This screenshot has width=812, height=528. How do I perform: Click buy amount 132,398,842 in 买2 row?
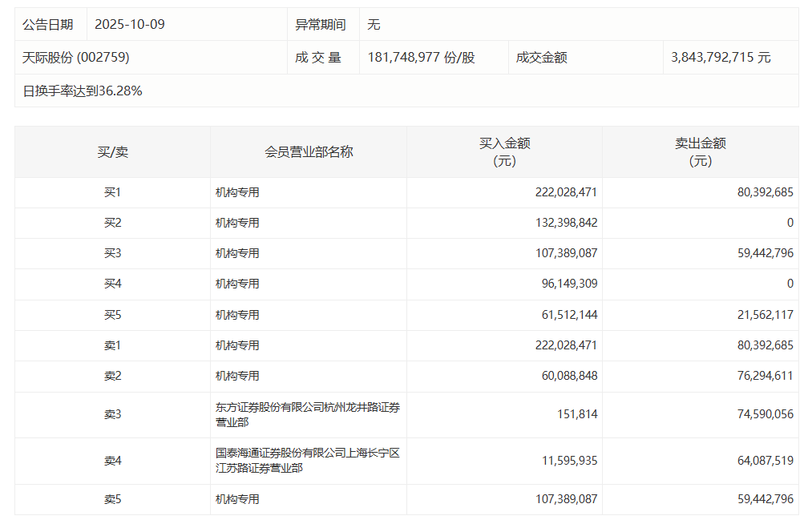coord(566,223)
